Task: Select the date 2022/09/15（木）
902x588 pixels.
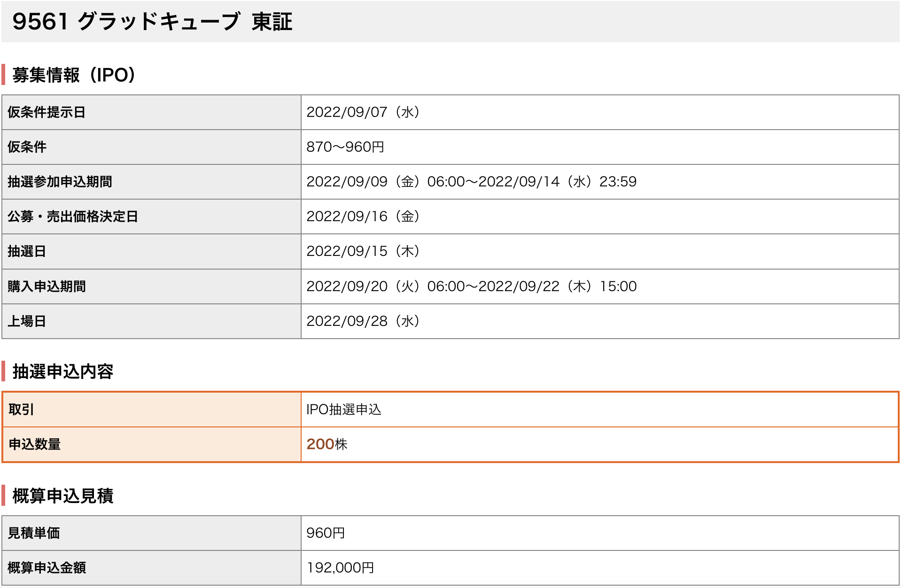Action: 363,251
